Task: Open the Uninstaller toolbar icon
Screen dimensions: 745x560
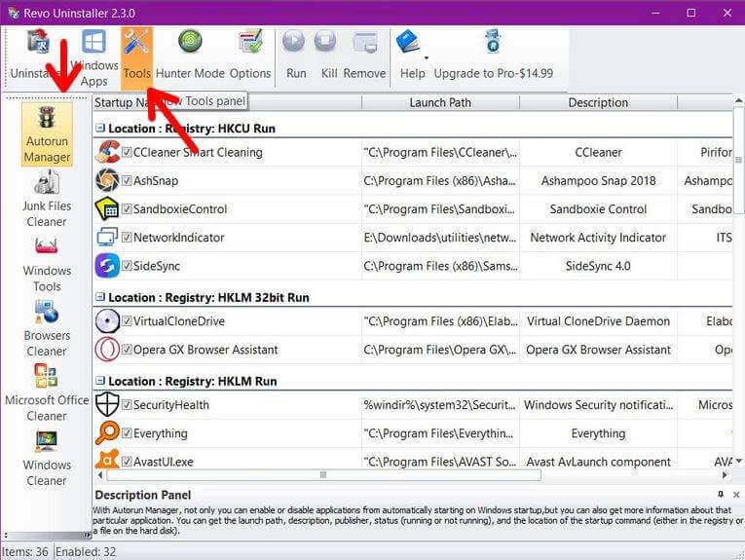Action: coord(38,43)
